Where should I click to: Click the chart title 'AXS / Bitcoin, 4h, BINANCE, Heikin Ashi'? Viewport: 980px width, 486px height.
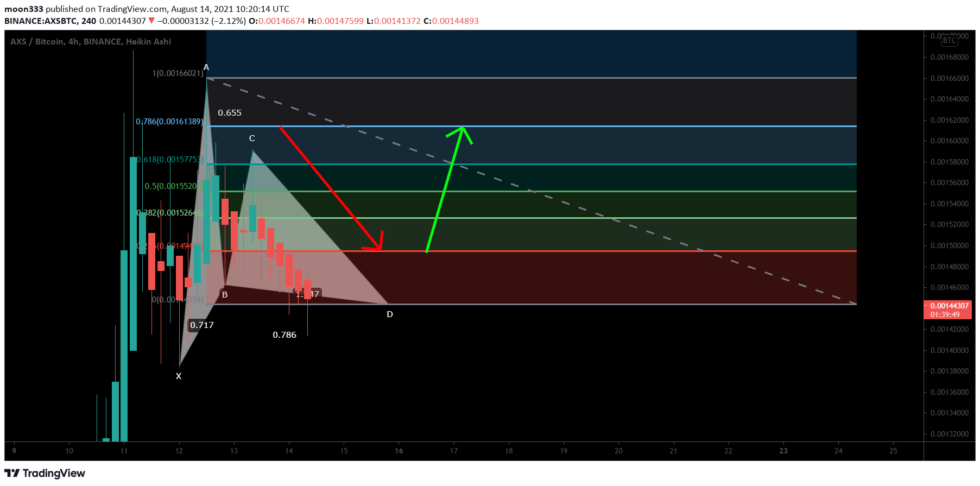pyautogui.click(x=91, y=41)
